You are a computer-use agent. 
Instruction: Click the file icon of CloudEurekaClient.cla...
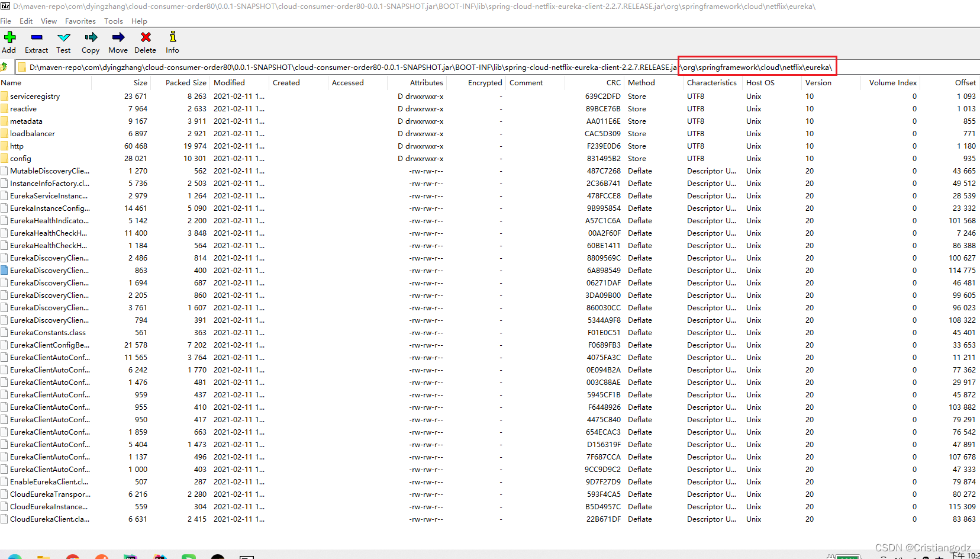5,519
